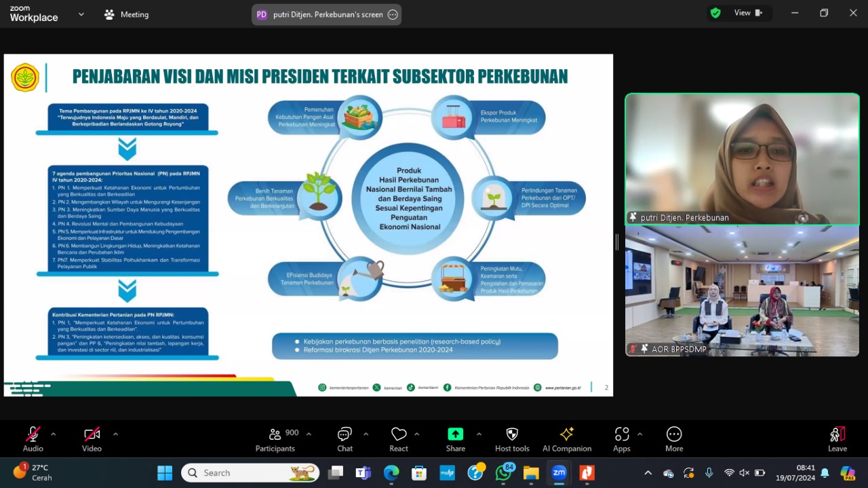The width and height of the screenshot is (868, 488).
Task: Click the Leave meeting button
Action: (837, 438)
